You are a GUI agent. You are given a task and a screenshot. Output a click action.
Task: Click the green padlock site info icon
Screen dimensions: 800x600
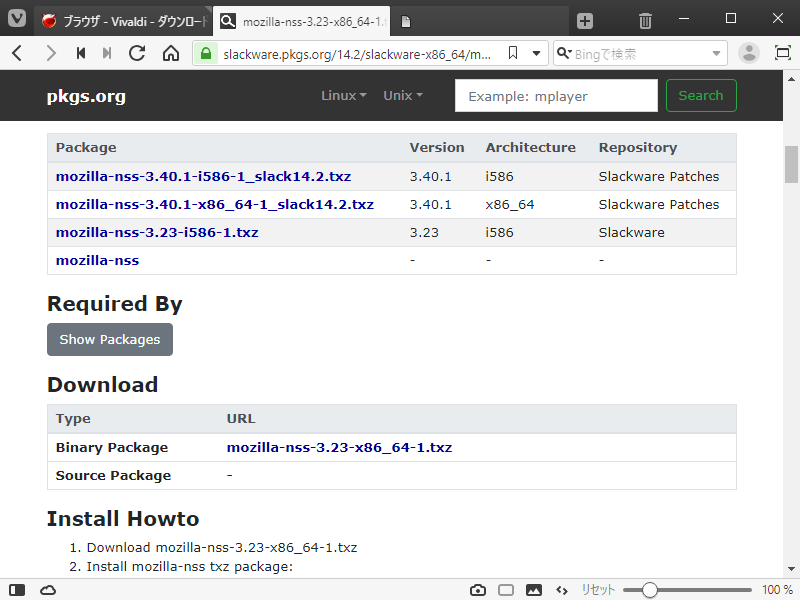(x=206, y=53)
